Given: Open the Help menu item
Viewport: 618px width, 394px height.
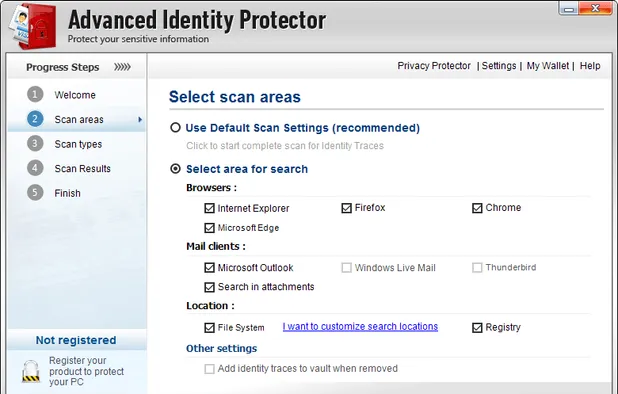Looking at the screenshot, I should coord(590,66).
